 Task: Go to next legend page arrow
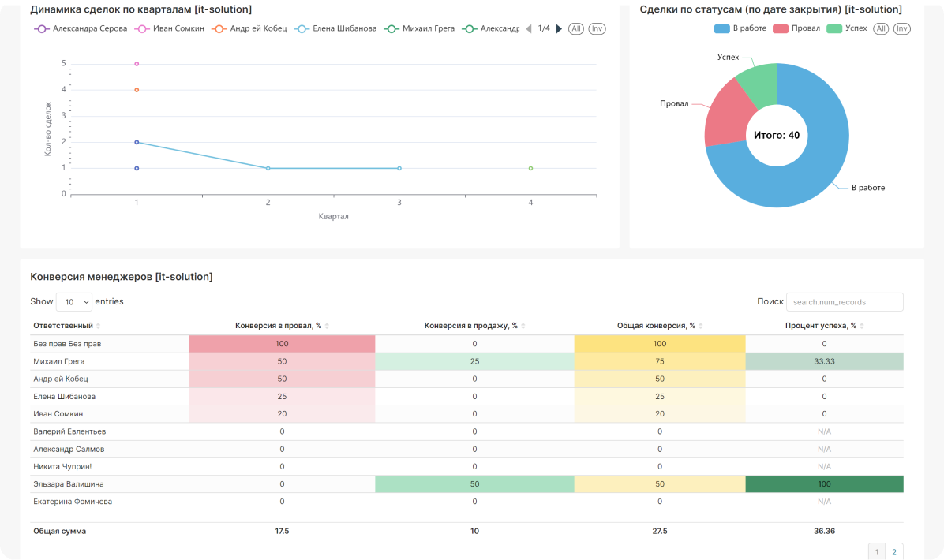click(559, 29)
